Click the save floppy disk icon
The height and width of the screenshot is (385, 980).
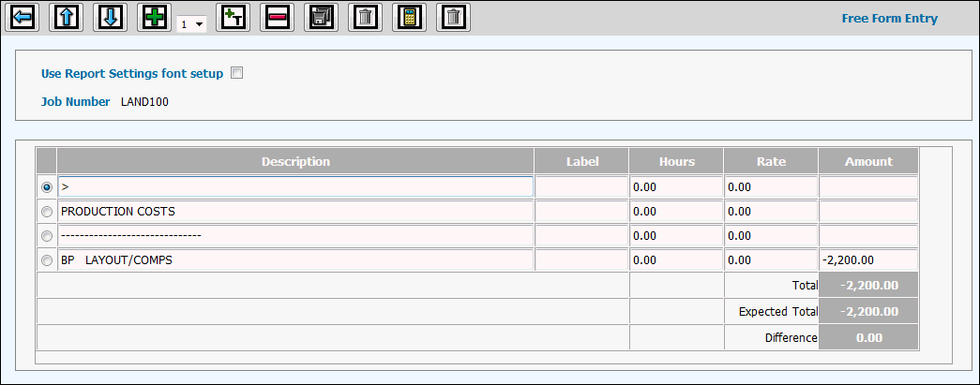(x=321, y=18)
